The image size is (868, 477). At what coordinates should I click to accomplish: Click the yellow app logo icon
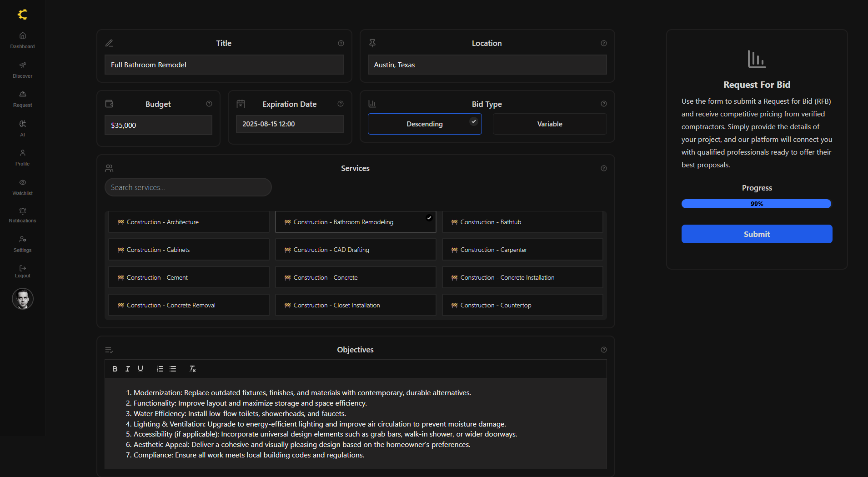[22, 15]
